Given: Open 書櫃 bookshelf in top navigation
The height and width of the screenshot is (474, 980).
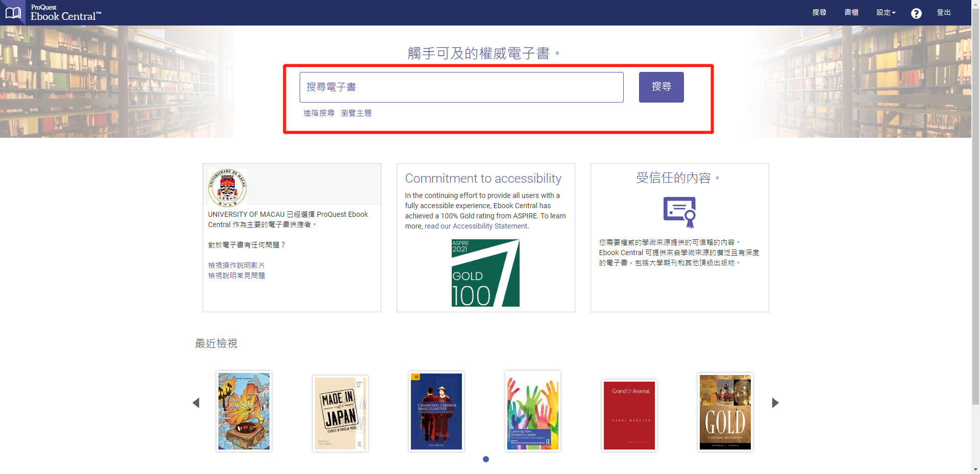Looking at the screenshot, I should pos(851,13).
